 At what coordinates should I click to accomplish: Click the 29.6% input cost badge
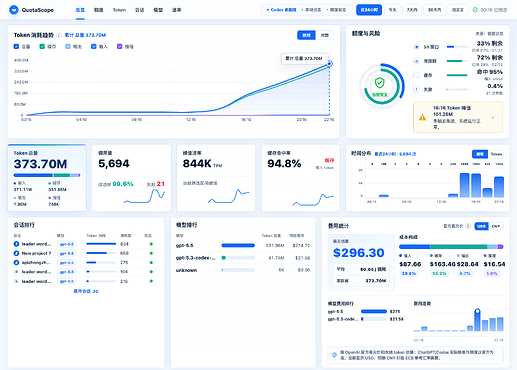(x=409, y=273)
